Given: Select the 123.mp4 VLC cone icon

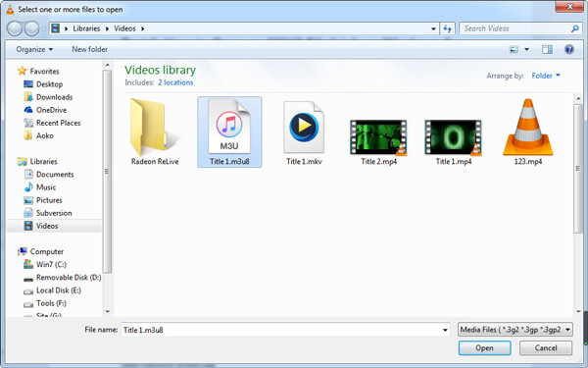Looking at the screenshot, I should point(528,127).
